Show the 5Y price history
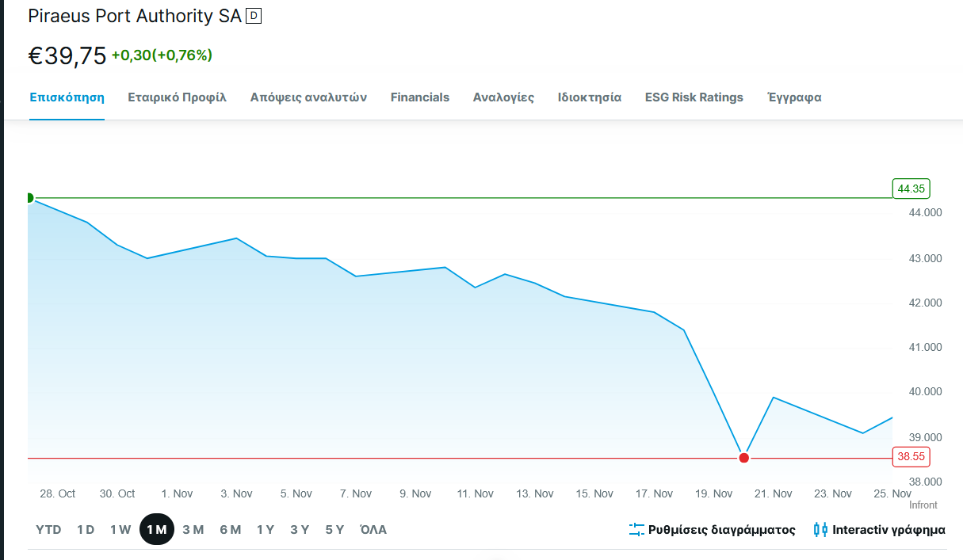Screen dimensions: 963x560 tap(334, 530)
